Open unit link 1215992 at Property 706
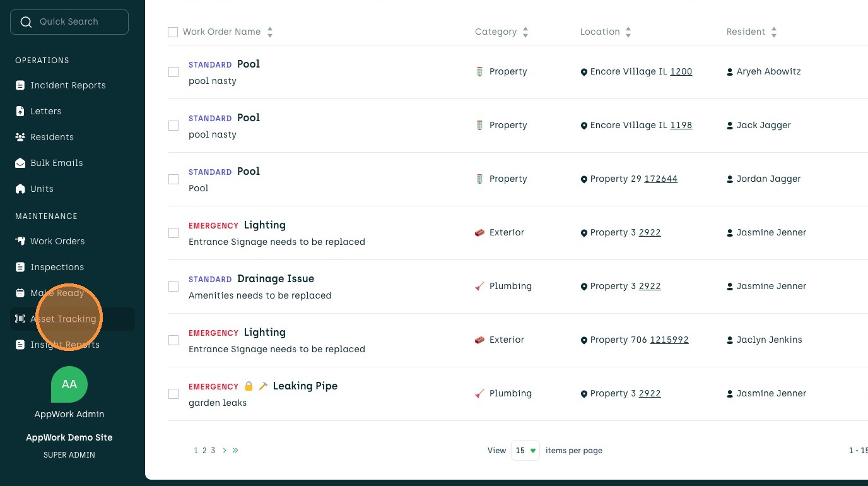 click(x=669, y=340)
